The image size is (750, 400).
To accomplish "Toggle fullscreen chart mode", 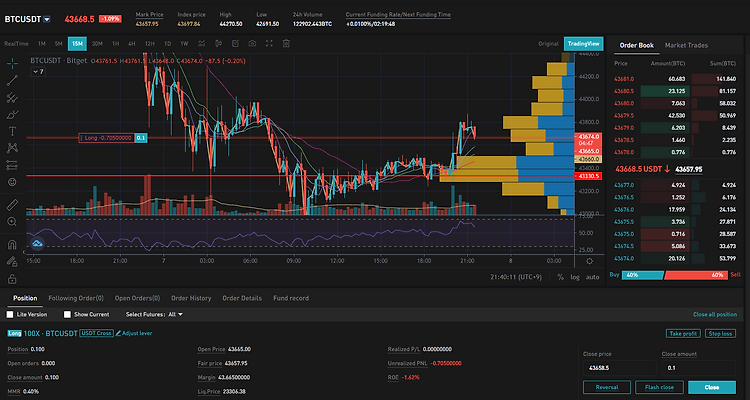I will [x=269, y=44].
